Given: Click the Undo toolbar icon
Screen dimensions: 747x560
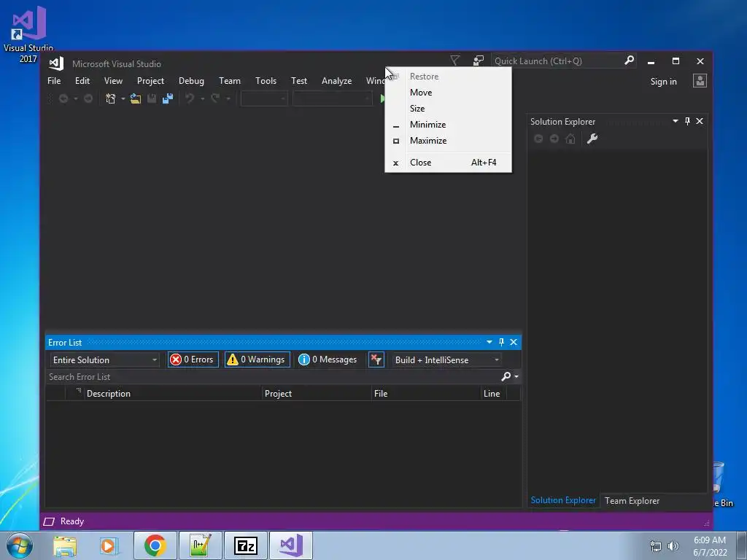Looking at the screenshot, I should (x=190, y=98).
